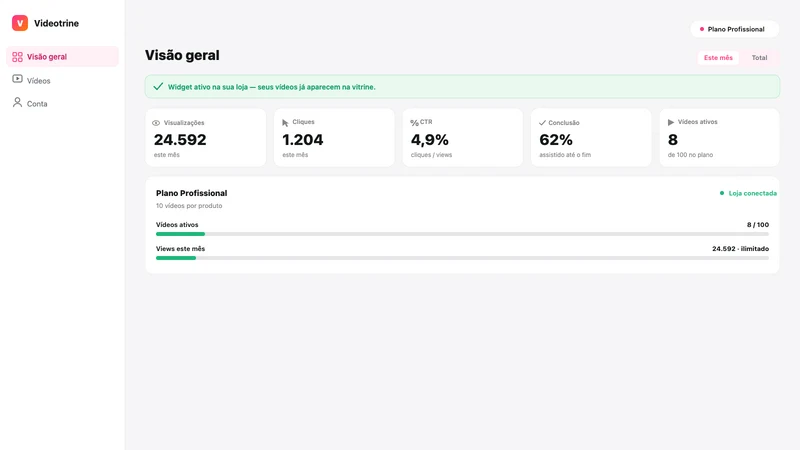Click the 'Vídeos ativos' label above progress bar
The image size is (800, 450).
[x=177, y=225]
